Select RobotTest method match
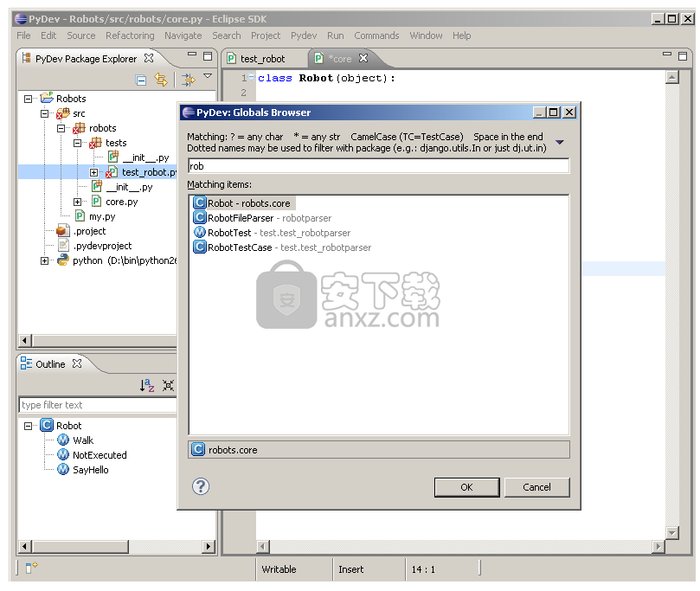Image resolution: width=700 pixels, height=591 pixels. 272,233
